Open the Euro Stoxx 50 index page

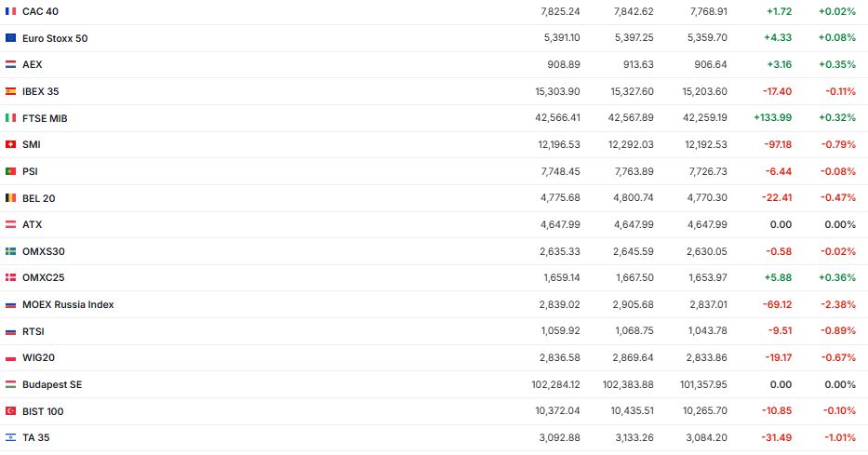tap(55, 38)
